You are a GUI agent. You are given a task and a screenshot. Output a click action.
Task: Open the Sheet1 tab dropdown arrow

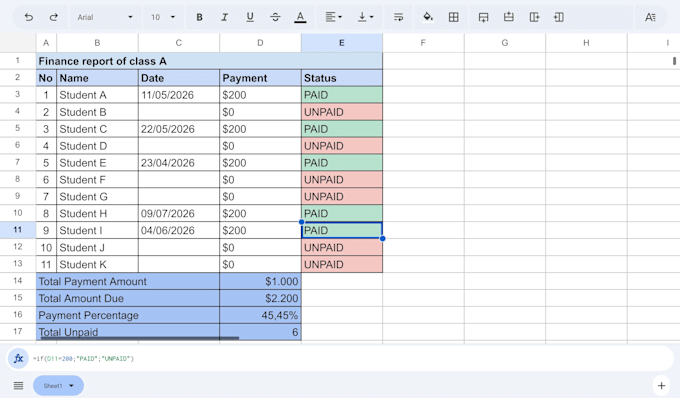72,385
